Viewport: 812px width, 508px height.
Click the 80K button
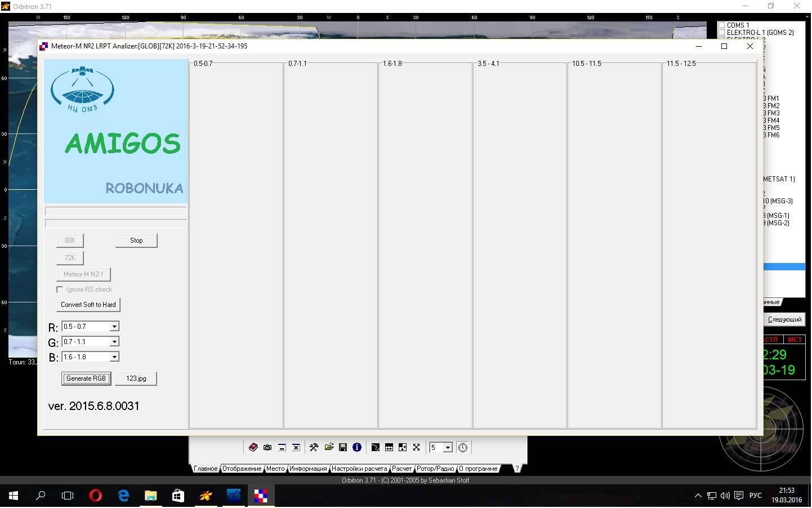click(x=70, y=241)
